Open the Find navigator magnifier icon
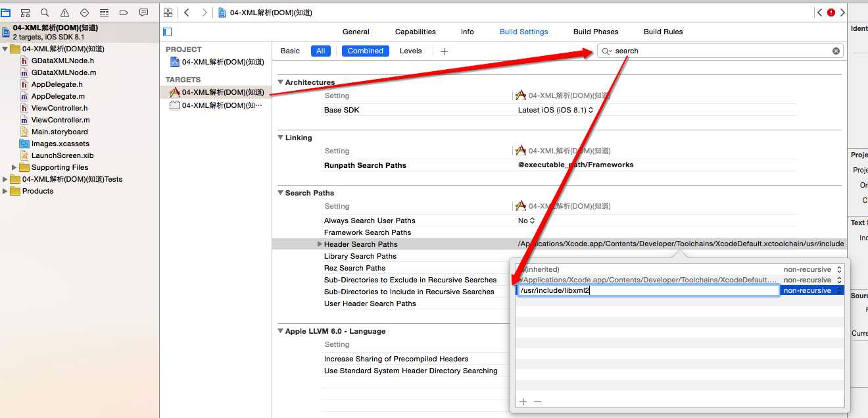Viewport: 868px width, 418px height. (x=45, y=13)
